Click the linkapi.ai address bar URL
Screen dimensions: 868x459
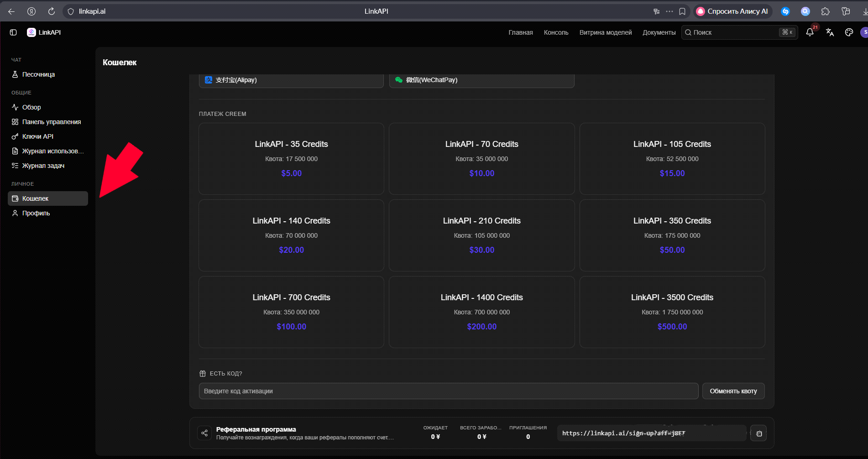click(92, 11)
